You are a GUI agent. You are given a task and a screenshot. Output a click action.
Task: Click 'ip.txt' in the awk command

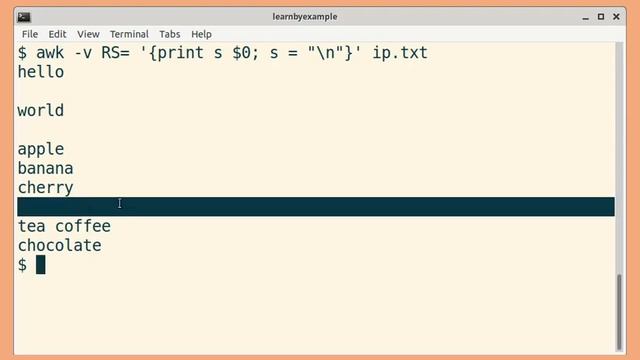(x=400, y=53)
